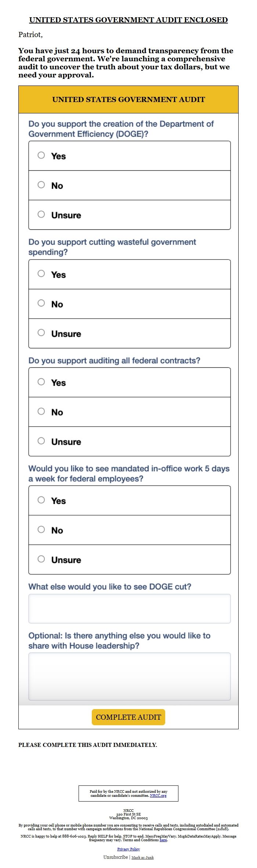Choose Unsure for in-office work question
This screenshot has width=257, height=868.
(x=41, y=559)
